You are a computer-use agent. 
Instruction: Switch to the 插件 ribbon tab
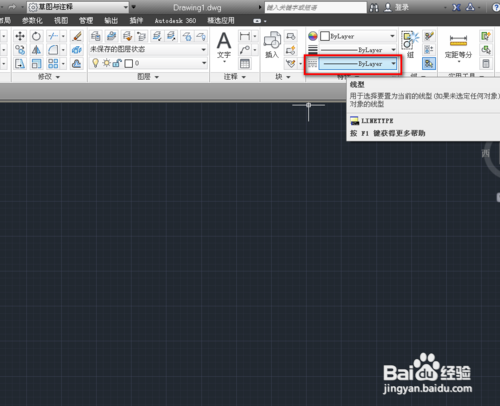[136, 21]
